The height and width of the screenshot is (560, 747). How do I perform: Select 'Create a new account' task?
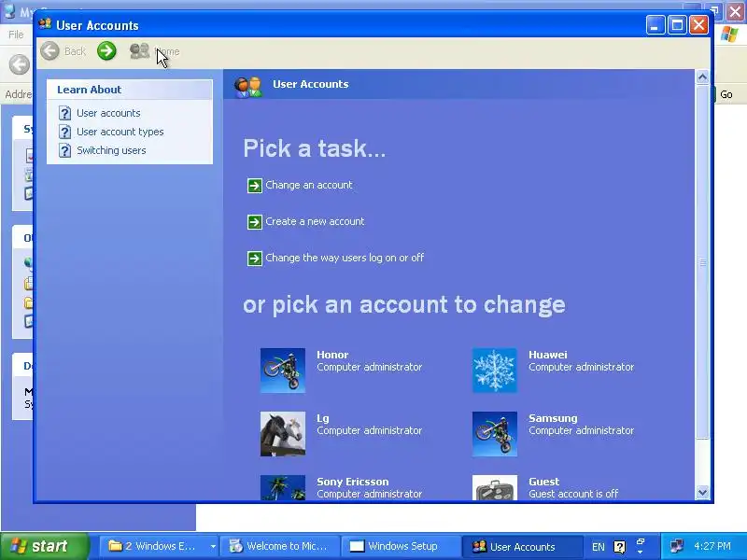[x=315, y=221]
